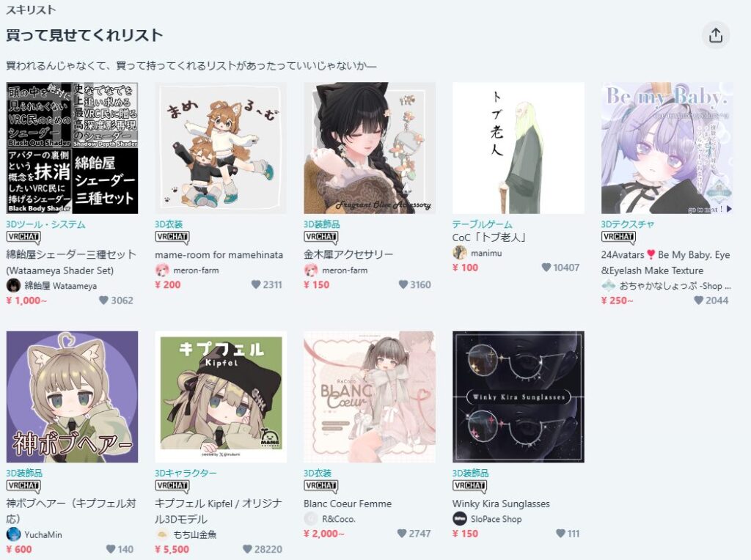
Task: Click SloPace Shop avatar icon
Action: (459, 518)
